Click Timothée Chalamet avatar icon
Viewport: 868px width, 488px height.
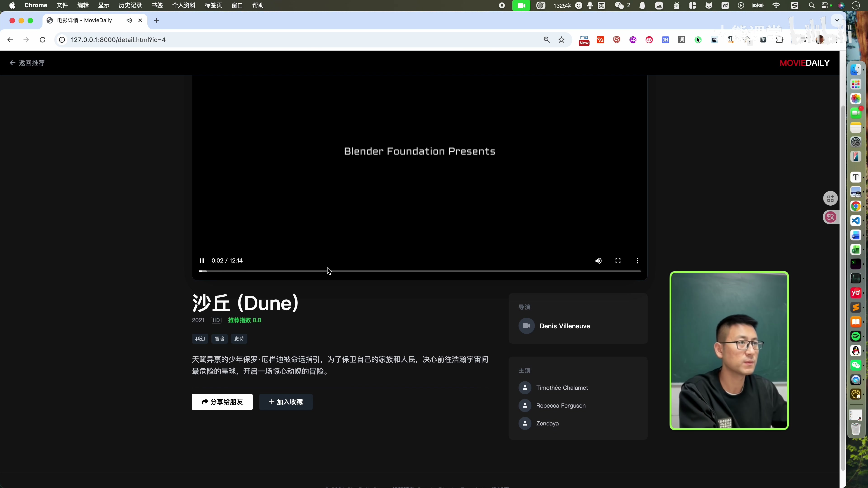click(x=525, y=388)
